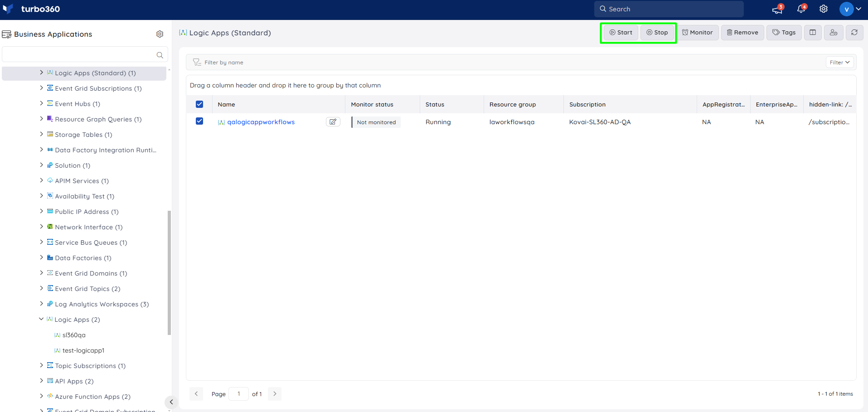Click the filter funnel icon
Screen dimensions: 868x412
click(197, 62)
